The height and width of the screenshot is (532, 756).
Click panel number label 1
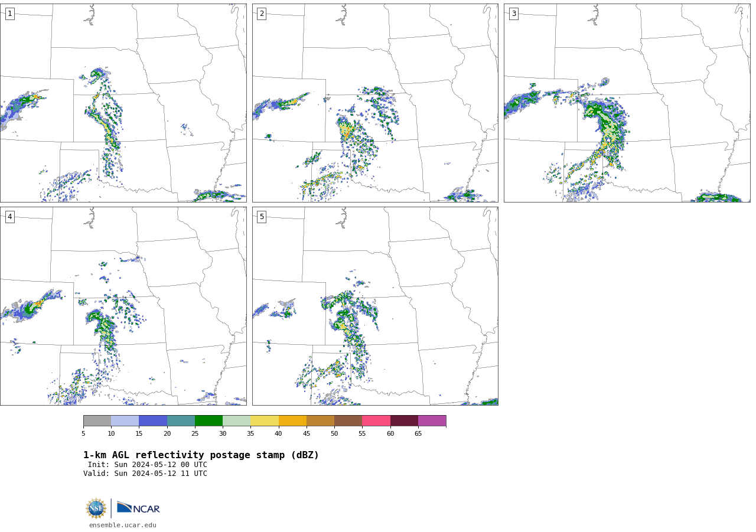click(9, 14)
